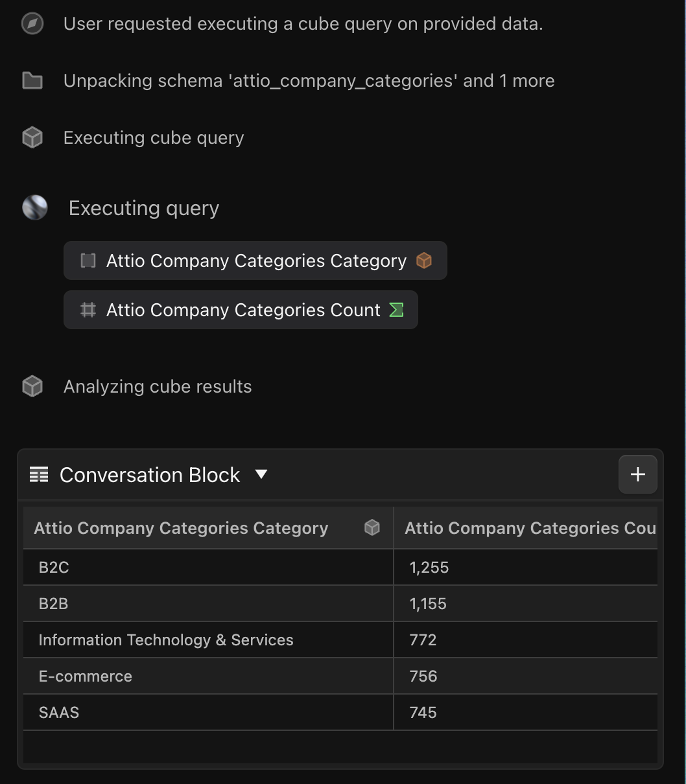Screen dimensions: 686x784
Task: Click the brackets icon on Category chip
Action: [x=88, y=260]
